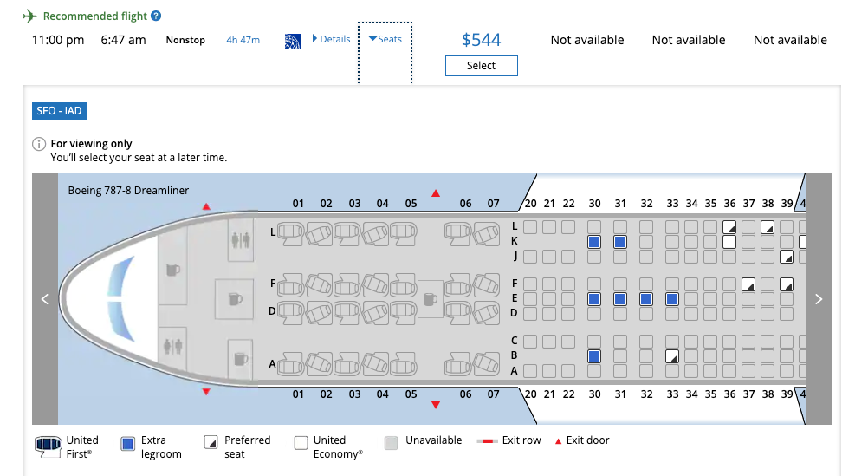
Task: Slide seat map right with the right arrow
Action: pyautogui.click(x=819, y=299)
